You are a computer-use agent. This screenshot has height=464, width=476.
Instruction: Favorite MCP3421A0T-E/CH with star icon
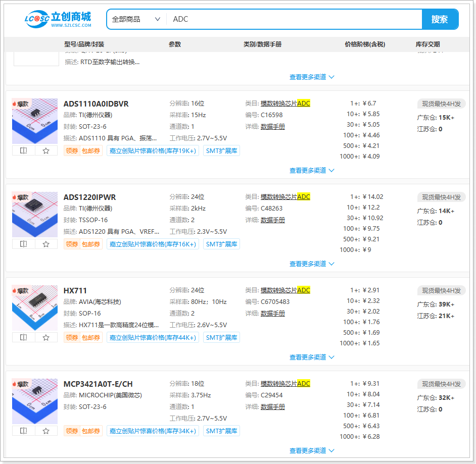[x=46, y=431]
